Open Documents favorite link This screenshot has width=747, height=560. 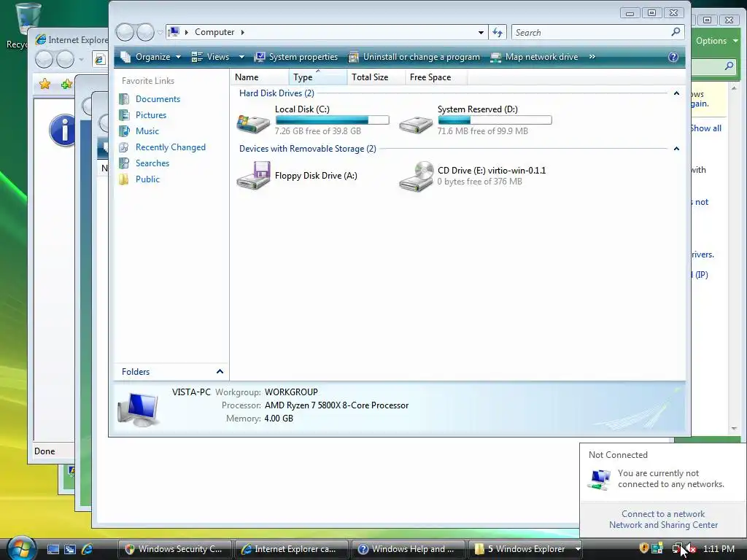pos(158,99)
